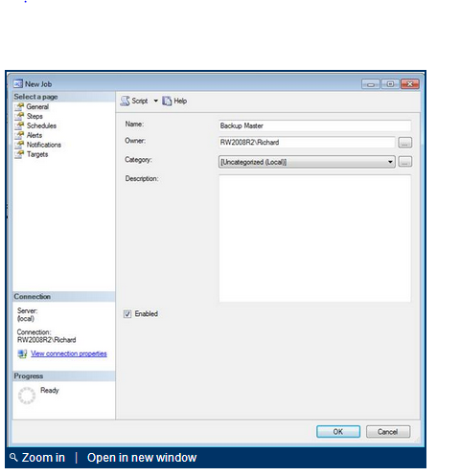Click the 'Connection' section header
The width and height of the screenshot is (460, 476).
coord(33,297)
